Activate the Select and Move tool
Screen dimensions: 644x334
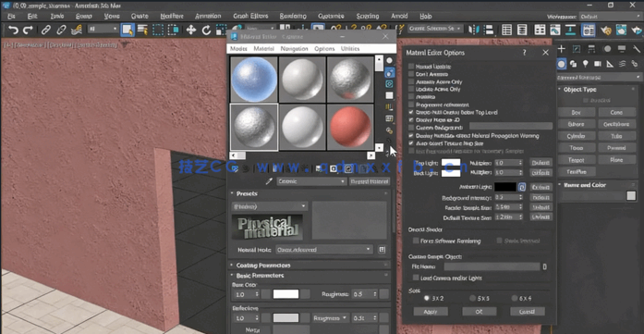(x=191, y=30)
